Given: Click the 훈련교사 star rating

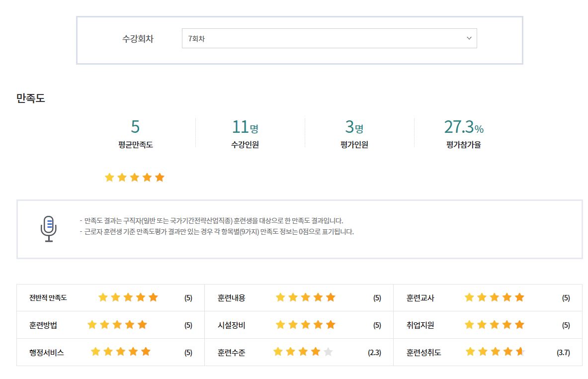Looking at the screenshot, I should click(x=494, y=297).
